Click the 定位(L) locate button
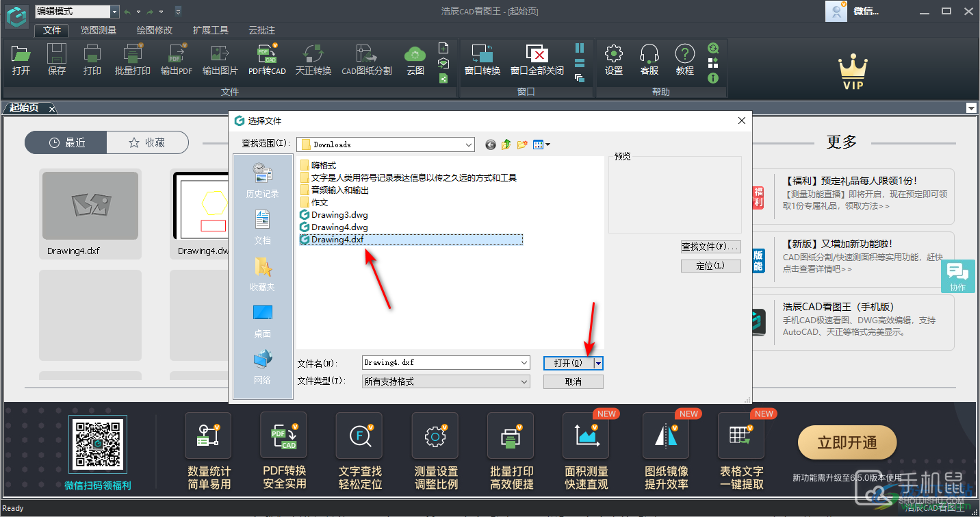The height and width of the screenshot is (517, 980). pos(710,265)
